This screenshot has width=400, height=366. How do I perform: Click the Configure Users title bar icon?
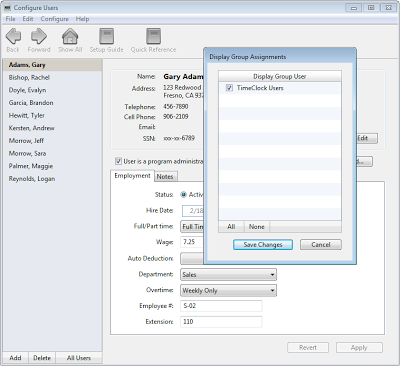click(7, 8)
